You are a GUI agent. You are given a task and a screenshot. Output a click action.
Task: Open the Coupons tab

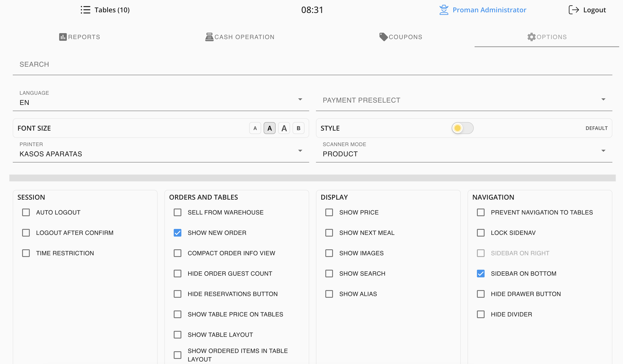pyautogui.click(x=405, y=37)
